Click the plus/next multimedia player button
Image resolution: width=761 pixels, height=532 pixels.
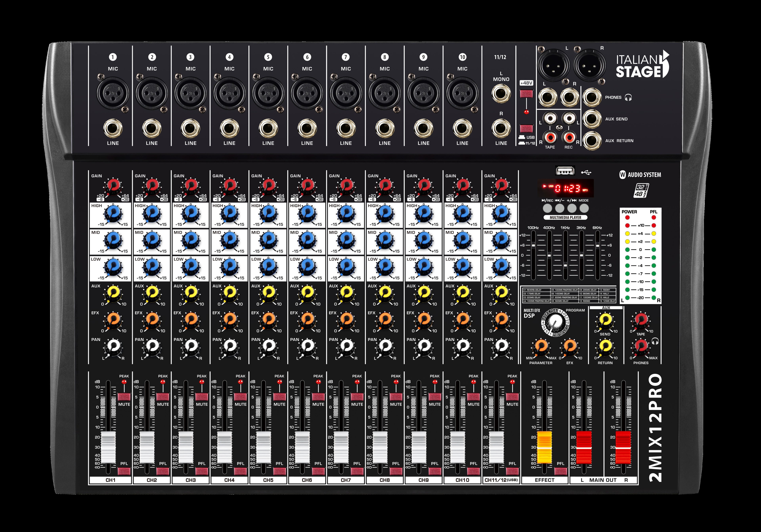[x=572, y=208]
